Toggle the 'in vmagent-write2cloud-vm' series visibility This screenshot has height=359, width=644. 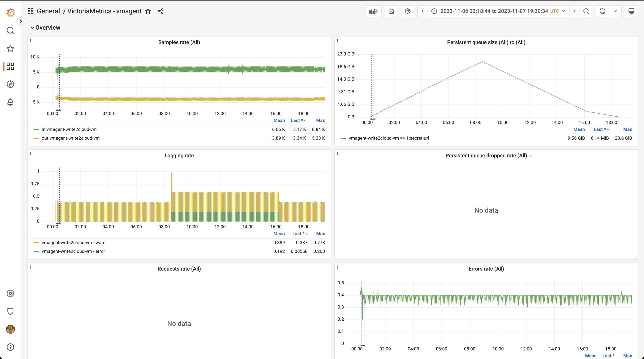(x=69, y=129)
